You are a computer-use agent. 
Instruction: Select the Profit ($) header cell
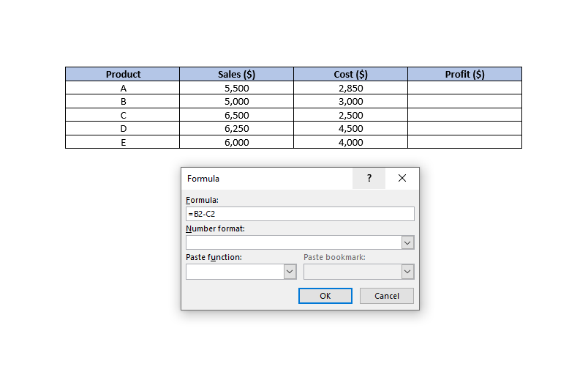pyautogui.click(x=464, y=74)
